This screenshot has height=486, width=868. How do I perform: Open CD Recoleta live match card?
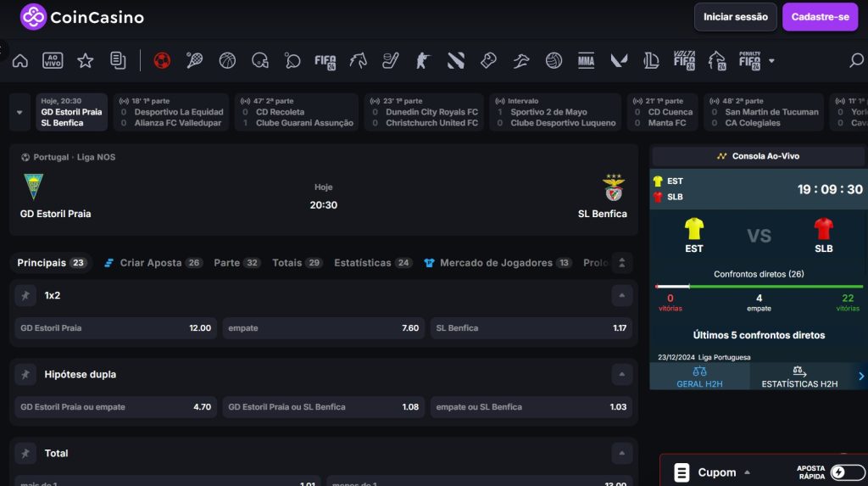(x=297, y=112)
